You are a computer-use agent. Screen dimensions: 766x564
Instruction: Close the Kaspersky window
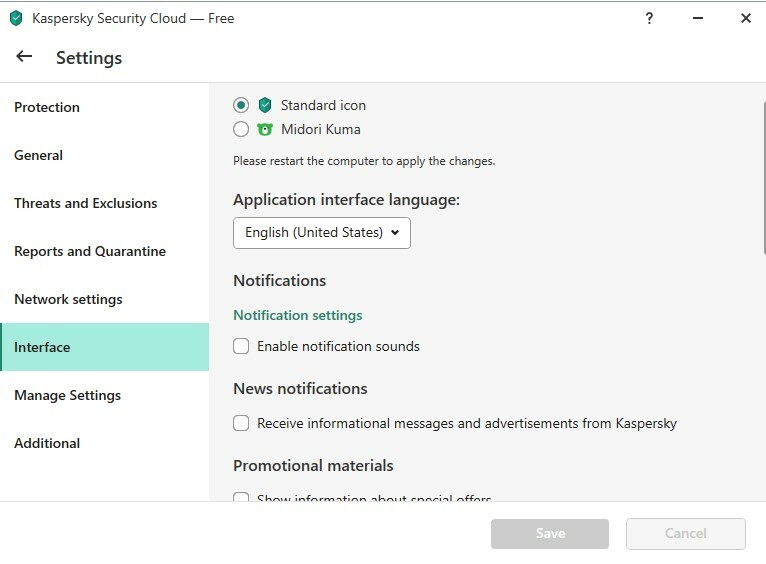(x=745, y=19)
